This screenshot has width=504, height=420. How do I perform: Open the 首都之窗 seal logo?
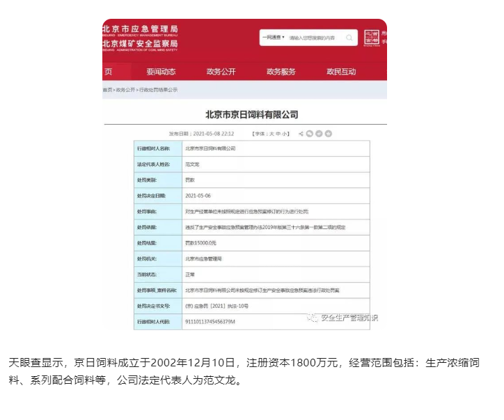372,38
